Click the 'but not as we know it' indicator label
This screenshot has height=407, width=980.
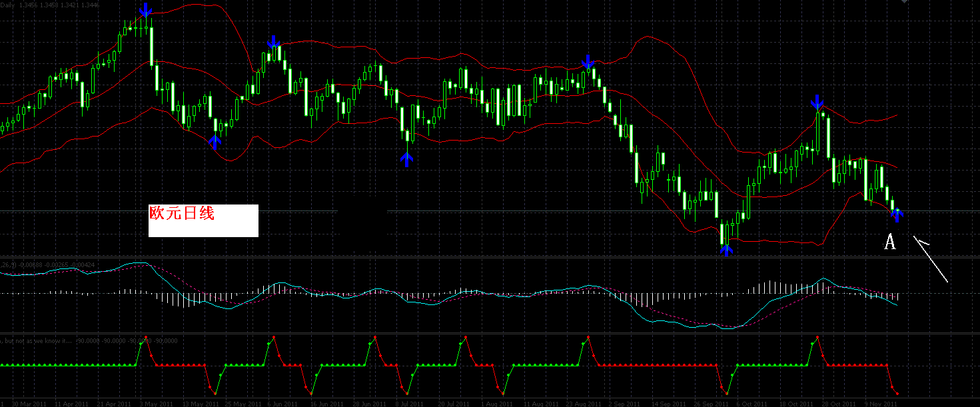click(x=89, y=340)
